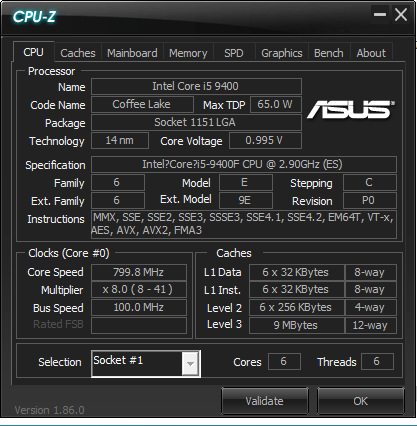Go to the Memory tab

coord(188,53)
